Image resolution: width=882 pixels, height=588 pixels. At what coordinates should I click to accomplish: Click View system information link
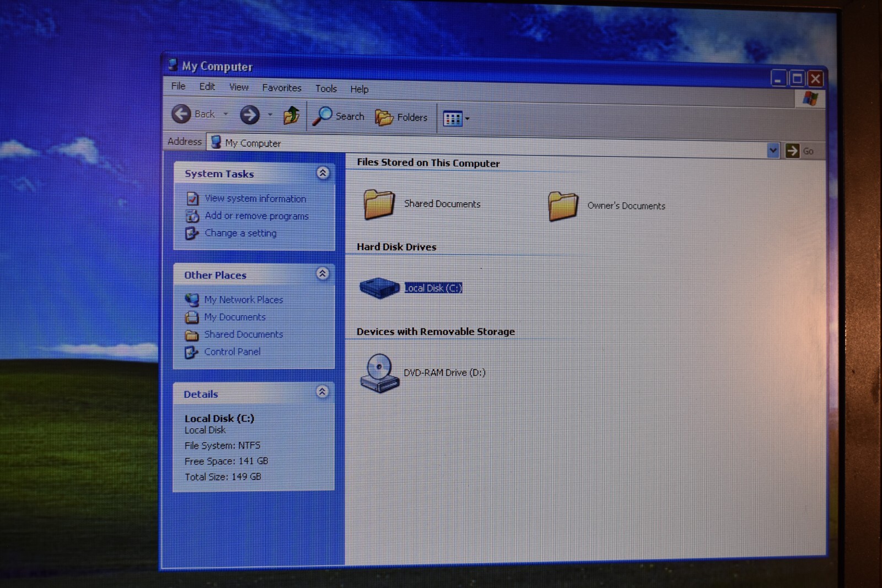coord(255,198)
